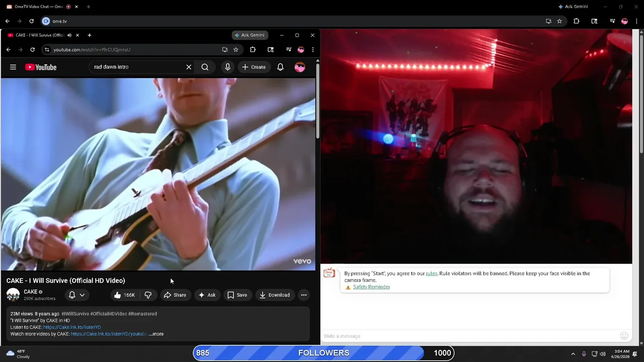This screenshot has height=362, width=644.
Task: Open the three-dot more actions menu under video
Action: coord(304,295)
